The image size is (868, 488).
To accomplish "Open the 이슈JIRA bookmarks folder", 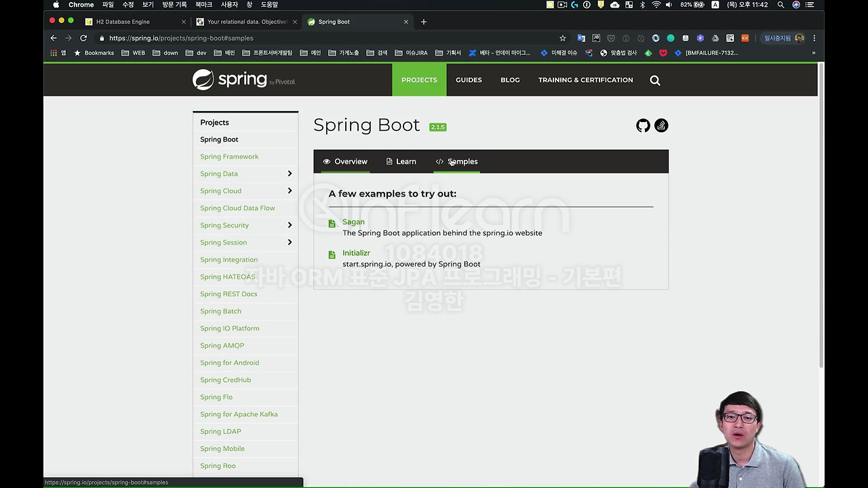I will pos(411,53).
